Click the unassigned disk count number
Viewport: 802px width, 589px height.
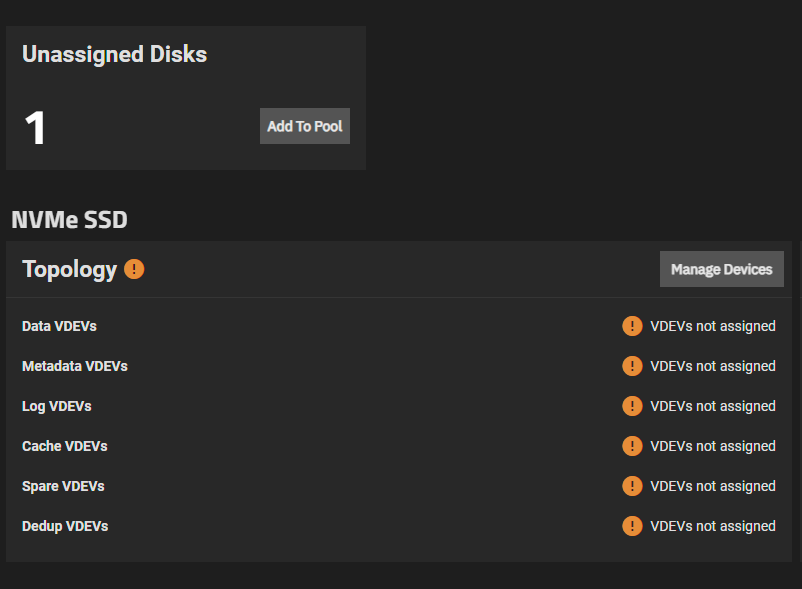[35, 127]
